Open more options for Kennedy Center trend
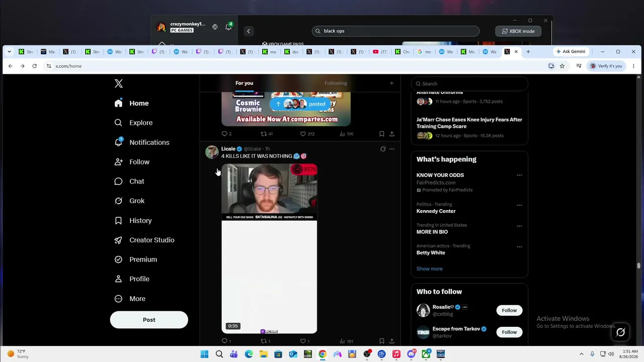This screenshot has width=644, height=362. point(519,205)
